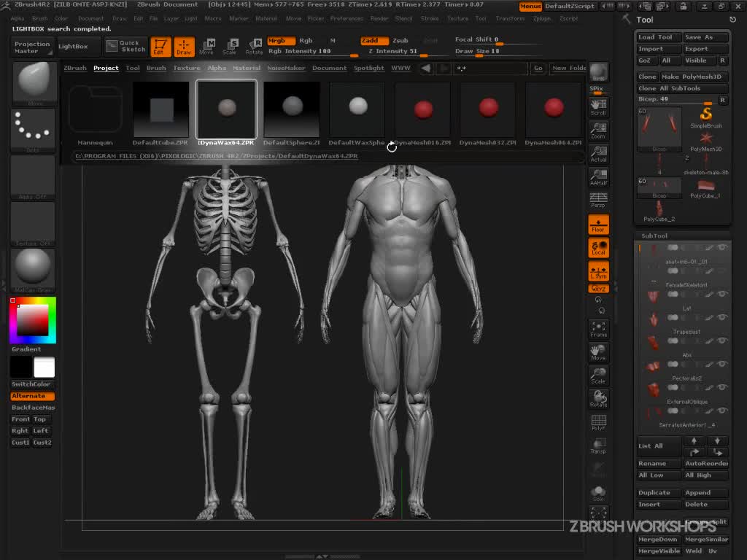The width and height of the screenshot is (747, 560).
Task: Toggle XYZ rotation mode
Action: 598,289
